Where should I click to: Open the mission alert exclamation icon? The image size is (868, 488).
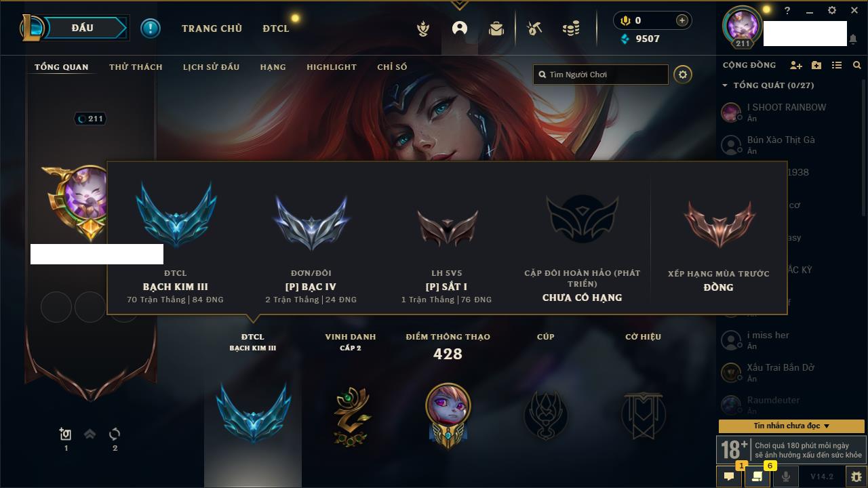(151, 28)
